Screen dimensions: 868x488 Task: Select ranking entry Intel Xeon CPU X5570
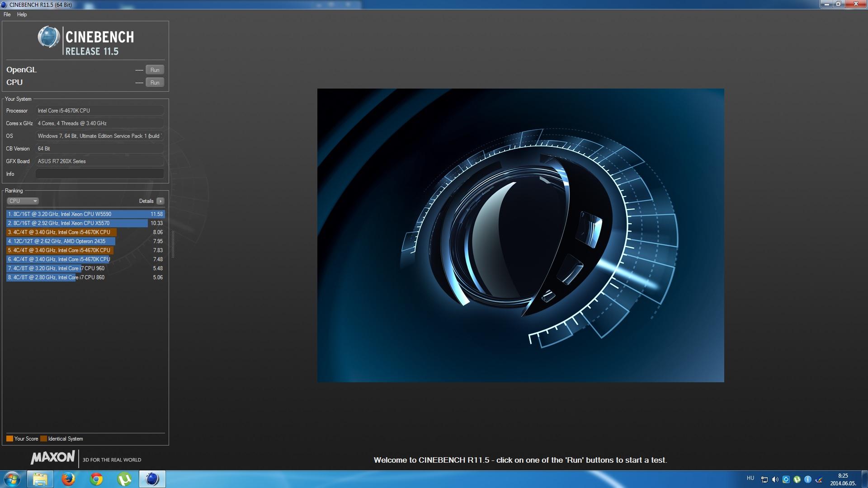85,223
